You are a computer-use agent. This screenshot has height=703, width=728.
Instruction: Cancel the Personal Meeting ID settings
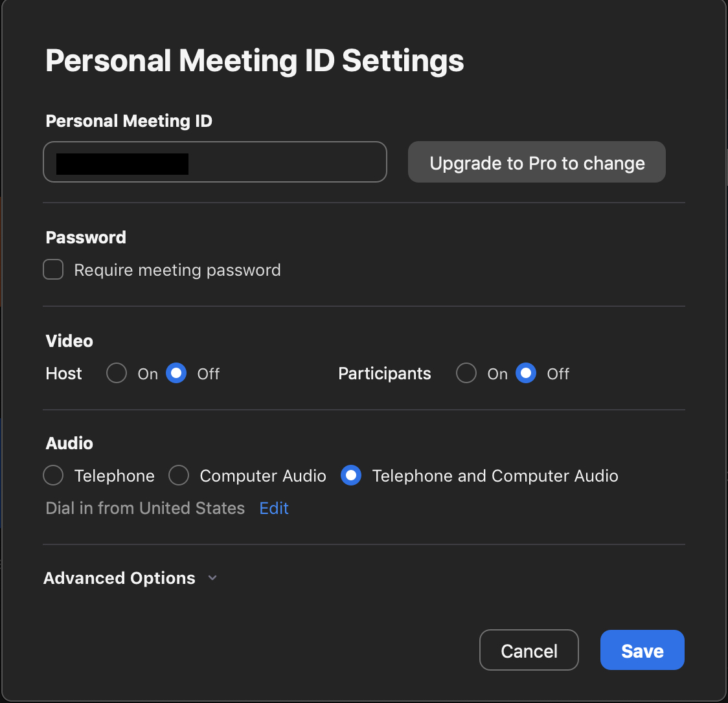(529, 650)
